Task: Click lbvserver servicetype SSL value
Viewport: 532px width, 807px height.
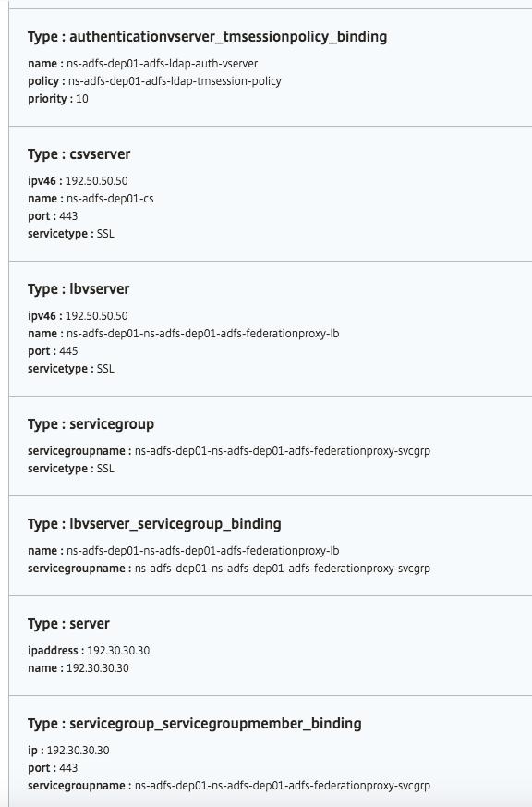Action: 105,369
